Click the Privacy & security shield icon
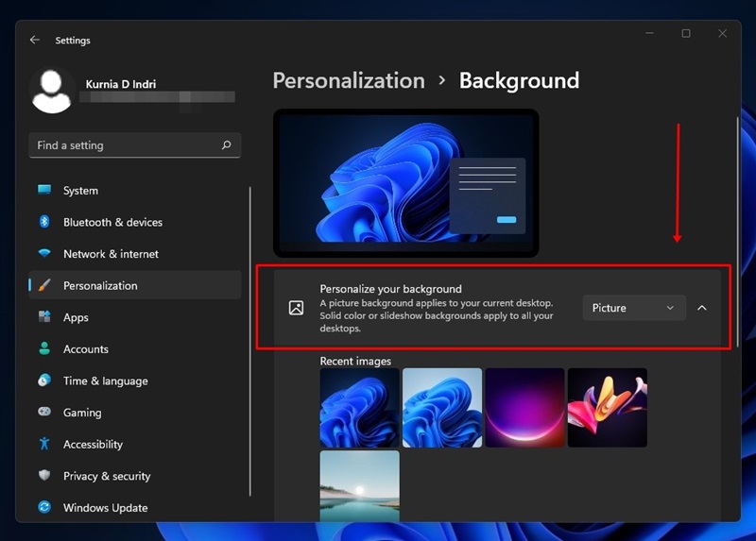The height and width of the screenshot is (541, 756). (44, 476)
